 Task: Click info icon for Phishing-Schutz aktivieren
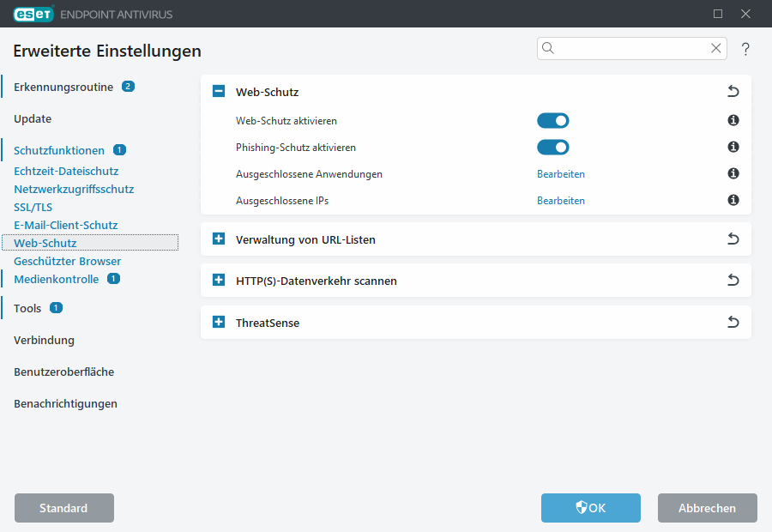coord(733,148)
